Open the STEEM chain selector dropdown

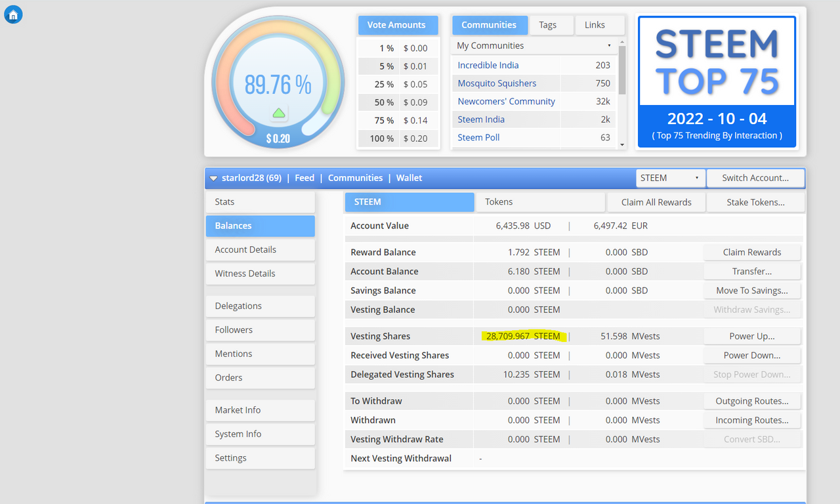pyautogui.click(x=671, y=178)
